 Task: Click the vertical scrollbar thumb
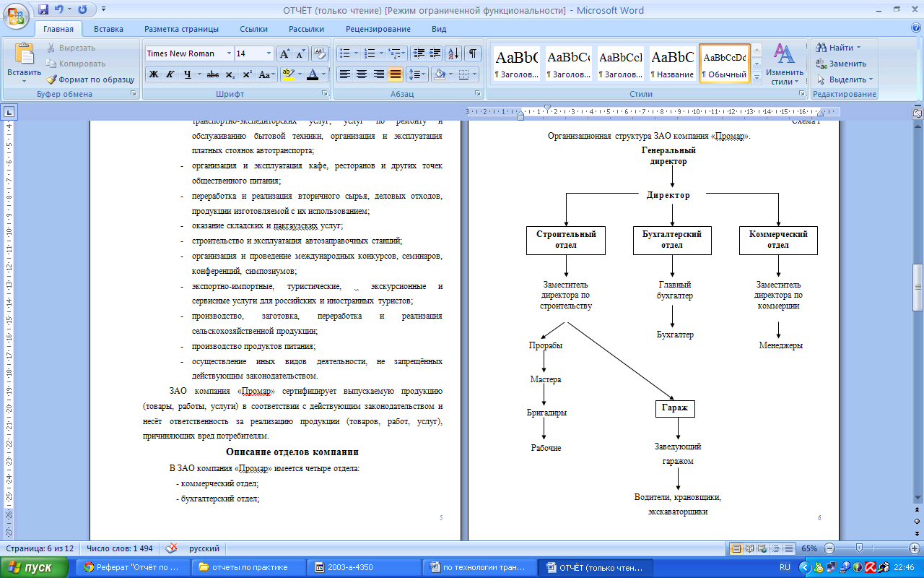(x=918, y=288)
